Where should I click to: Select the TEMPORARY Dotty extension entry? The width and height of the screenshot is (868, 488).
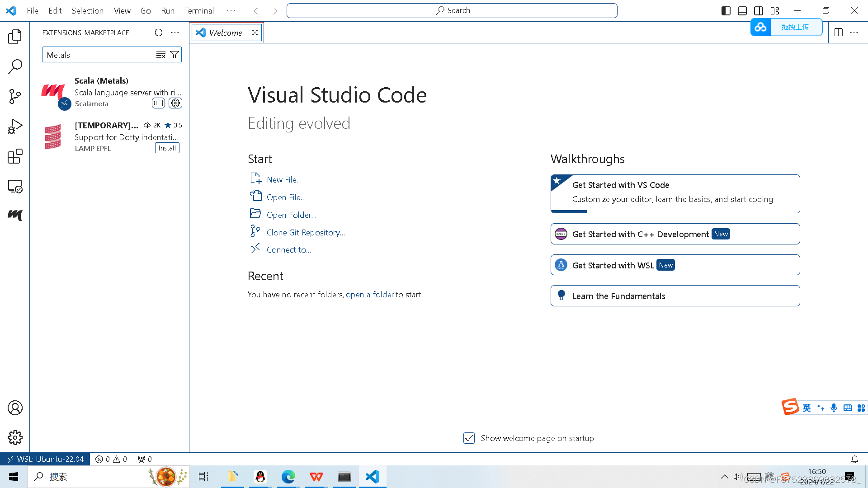coord(109,136)
